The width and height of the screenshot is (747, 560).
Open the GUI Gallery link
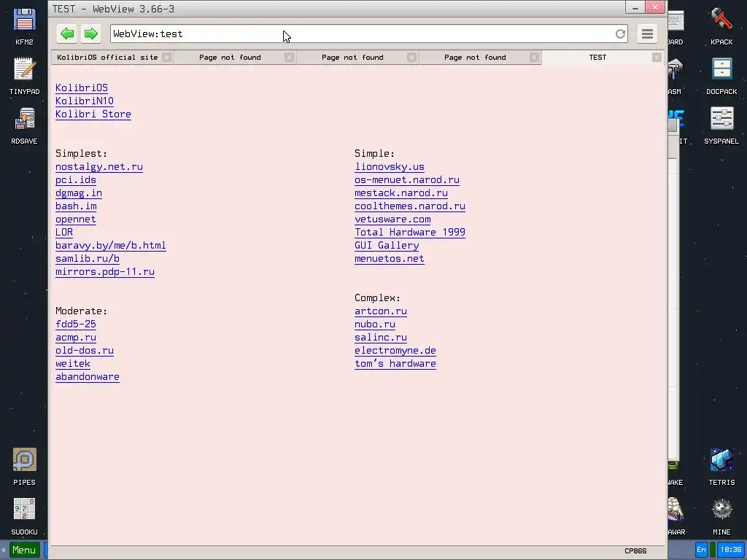coord(387,246)
